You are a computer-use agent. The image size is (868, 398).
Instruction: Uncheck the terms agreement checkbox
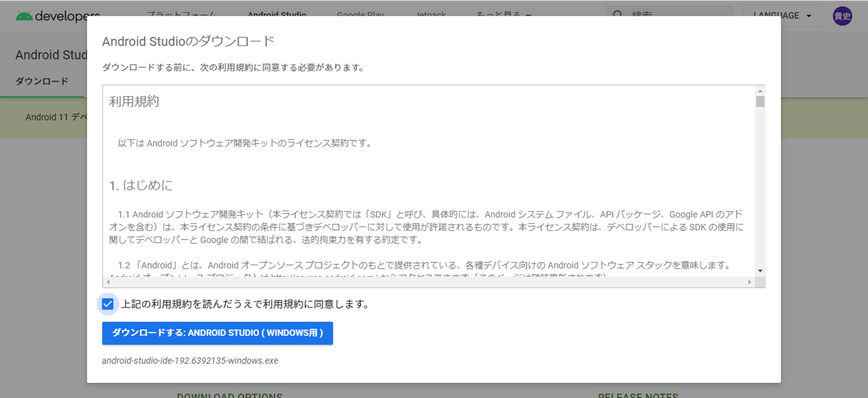pos(107,304)
